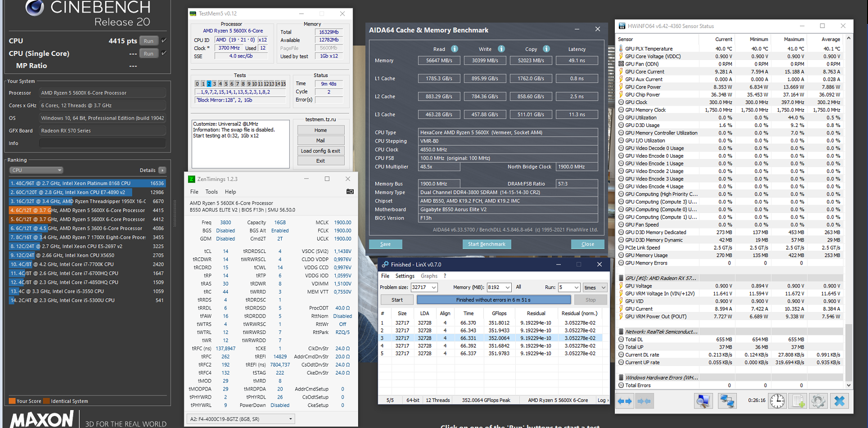Click the Mail button in TestMem5
Viewport: 868px width, 428px height.
coord(321,140)
